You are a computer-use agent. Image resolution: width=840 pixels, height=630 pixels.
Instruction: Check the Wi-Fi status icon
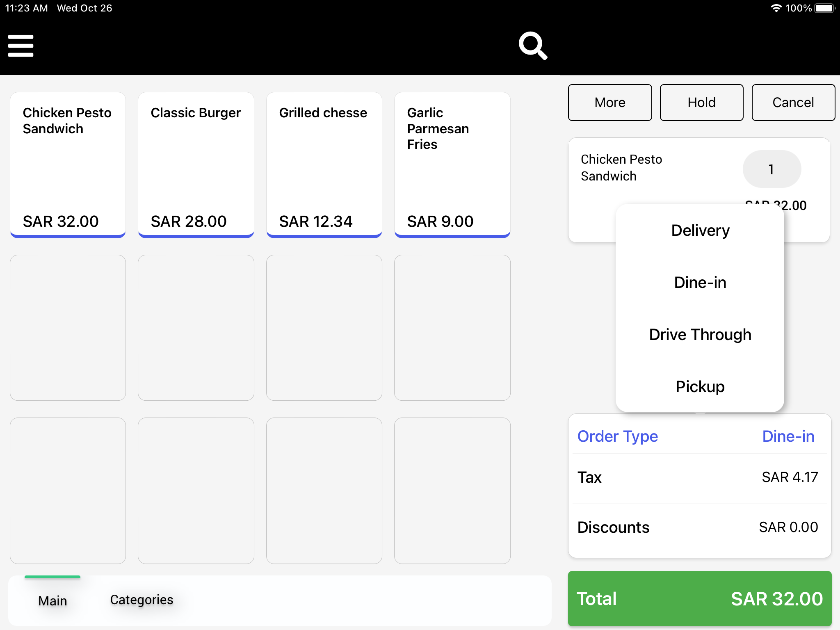click(x=776, y=8)
